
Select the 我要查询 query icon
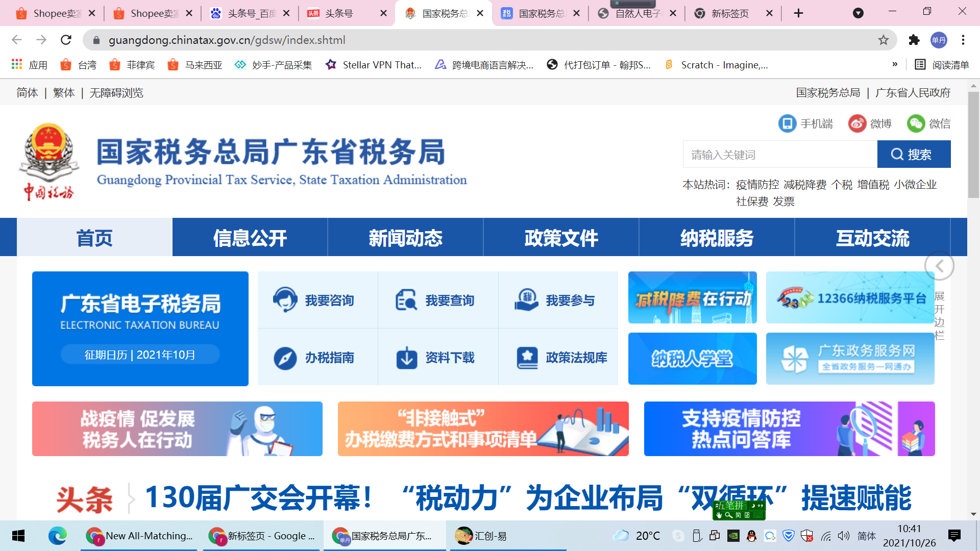(406, 299)
